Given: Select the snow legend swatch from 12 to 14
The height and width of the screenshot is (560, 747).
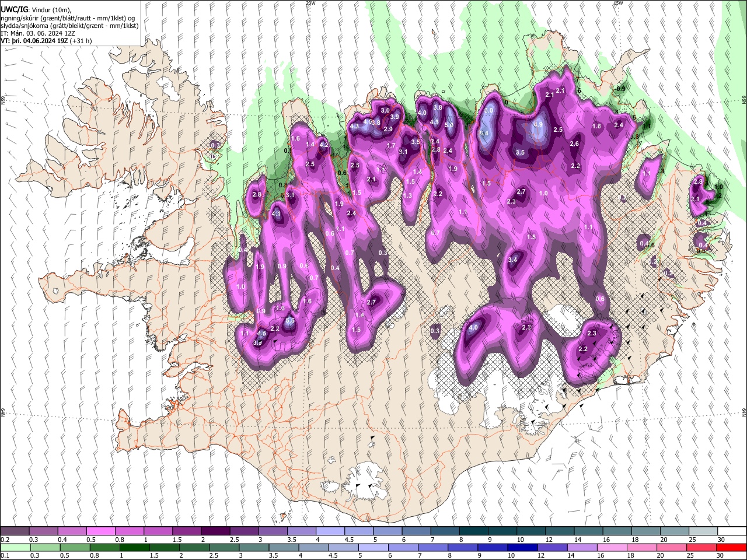Looking at the screenshot, I should click(559, 531).
